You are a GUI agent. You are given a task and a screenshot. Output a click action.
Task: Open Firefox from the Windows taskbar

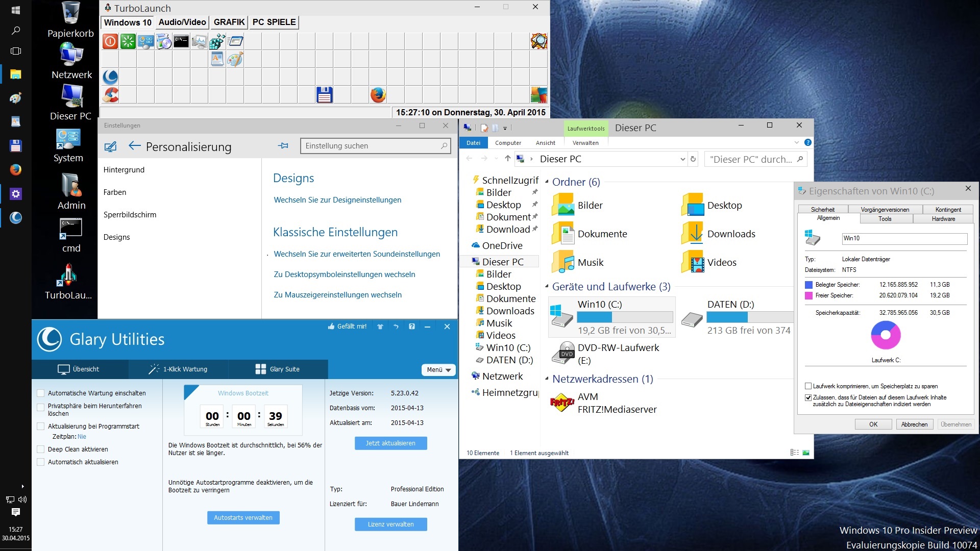click(16, 169)
